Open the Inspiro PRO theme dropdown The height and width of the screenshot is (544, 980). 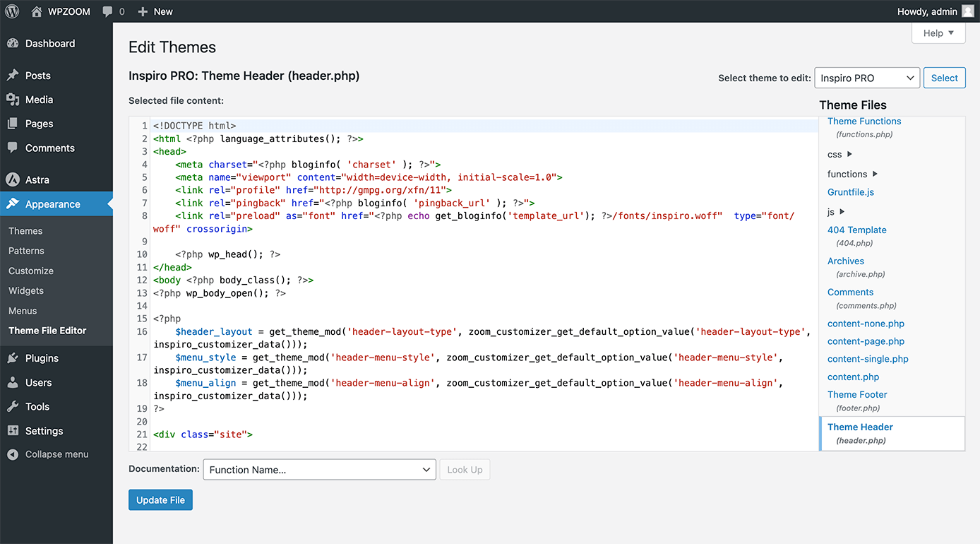867,78
